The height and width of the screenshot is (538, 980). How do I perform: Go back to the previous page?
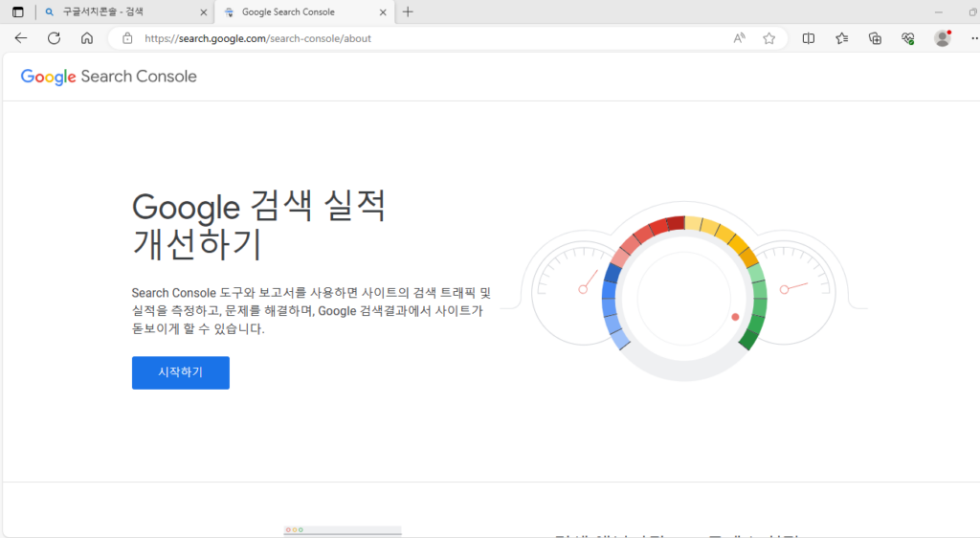click(21, 38)
